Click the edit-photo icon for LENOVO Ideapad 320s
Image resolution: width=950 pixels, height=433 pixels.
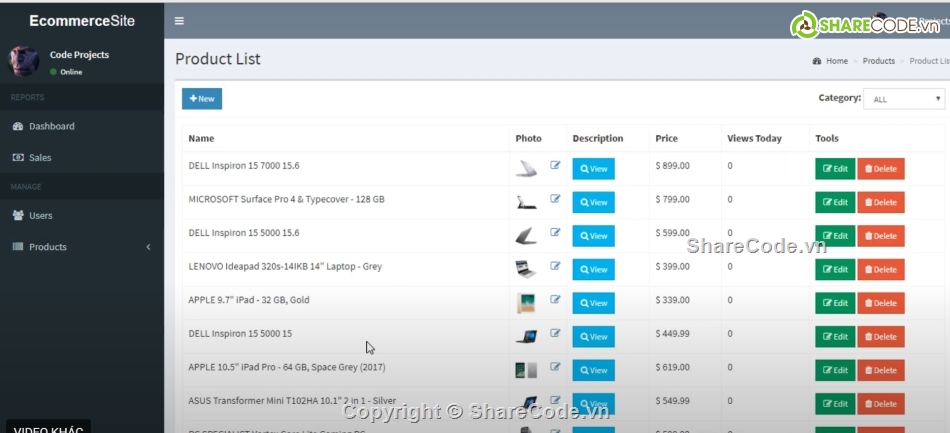tap(555, 266)
